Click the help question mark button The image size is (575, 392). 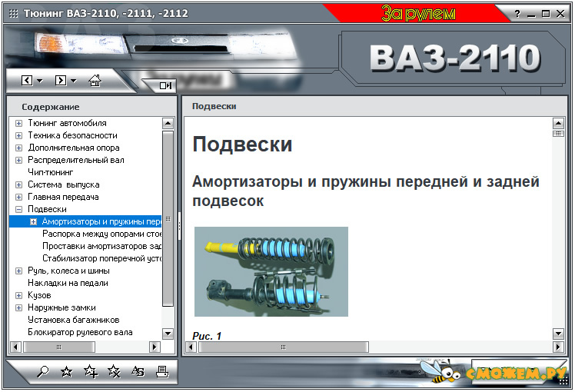pyautogui.click(x=517, y=14)
